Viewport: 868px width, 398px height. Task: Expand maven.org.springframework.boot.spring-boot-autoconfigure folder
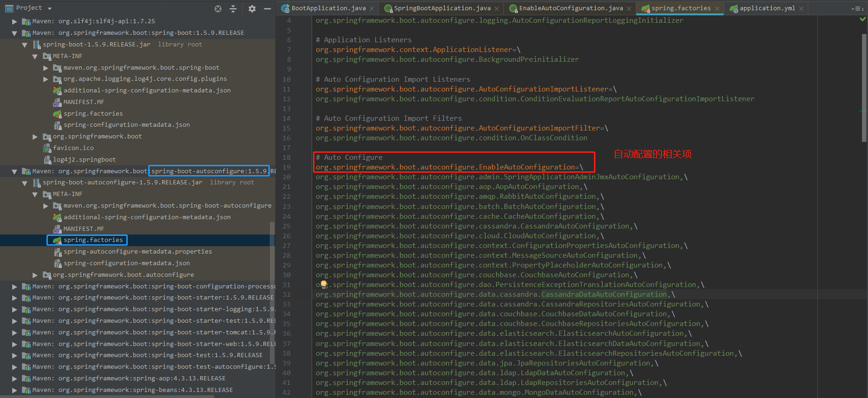[x=46, y=206]
